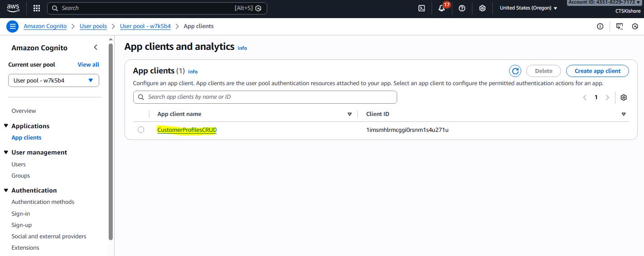Open the notifications bell
This screenshot has height=256, width=644.
pos(442,8)
